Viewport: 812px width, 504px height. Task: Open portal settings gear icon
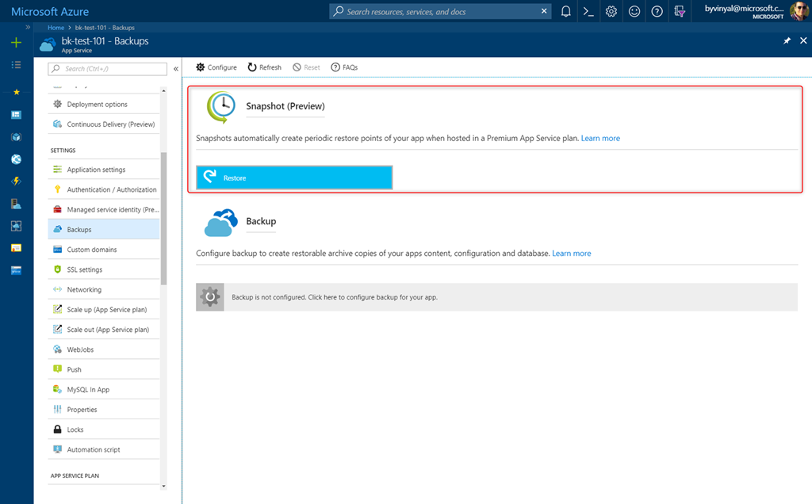tap(611, 12)
